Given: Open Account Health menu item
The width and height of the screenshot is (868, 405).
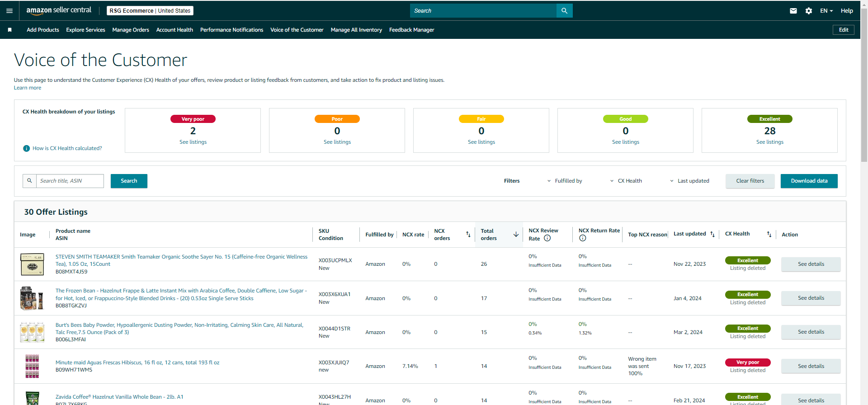Looking at the screenshot, I should (x=175, y=30).
